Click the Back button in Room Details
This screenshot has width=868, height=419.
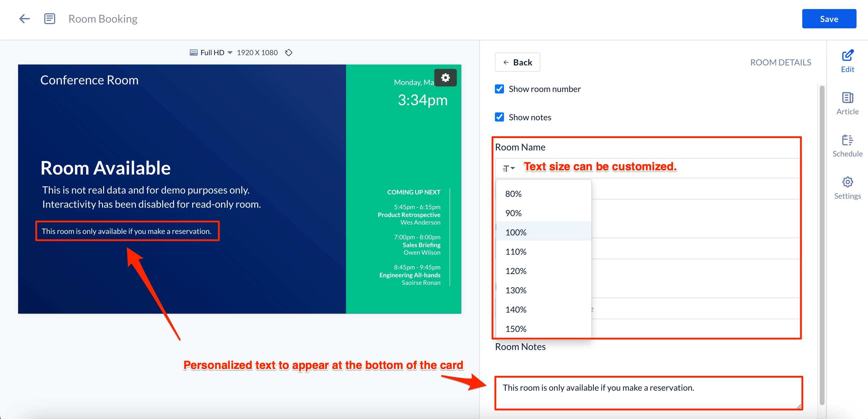517,62
